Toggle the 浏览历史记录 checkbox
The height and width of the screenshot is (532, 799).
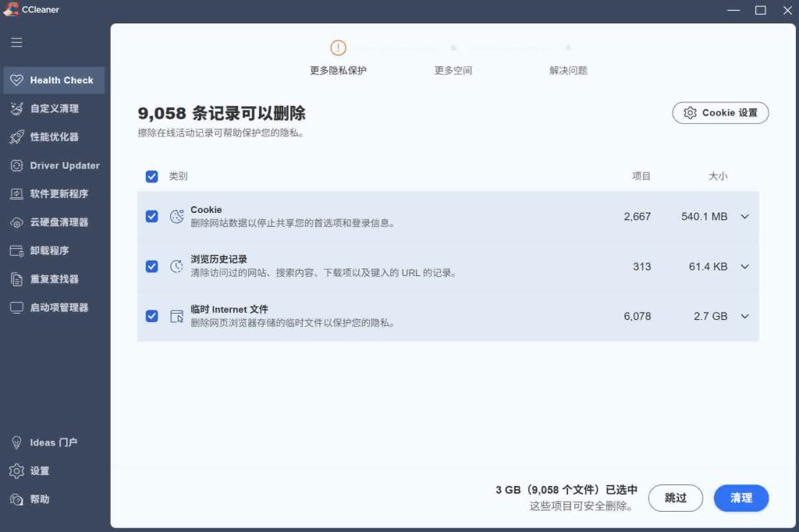152,266
